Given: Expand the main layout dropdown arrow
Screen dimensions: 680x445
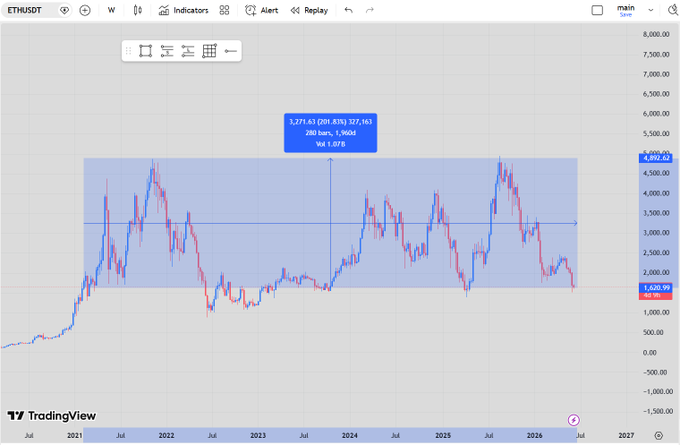Looking at the screenshot, I should (x=651, y=10).
